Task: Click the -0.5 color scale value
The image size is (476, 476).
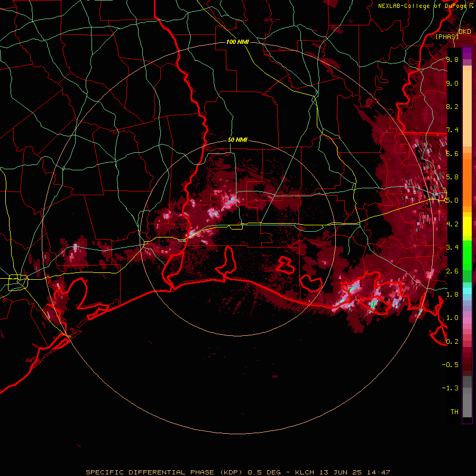Action: point(450,364)
